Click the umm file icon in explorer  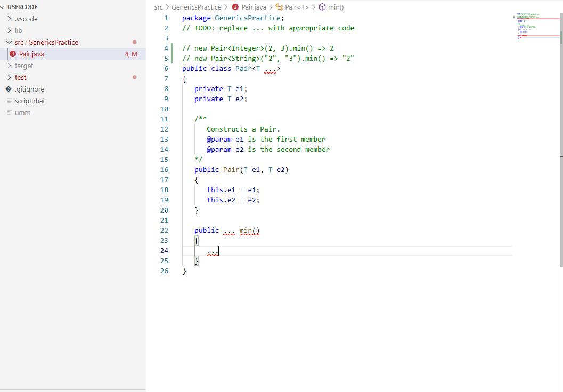9,112
